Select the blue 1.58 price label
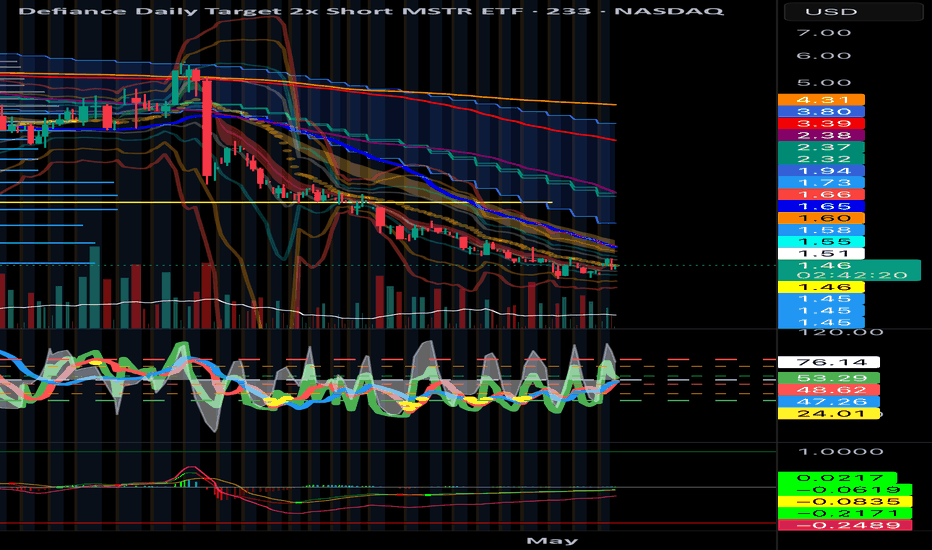This screenshot has height=550, width=932. pyautogui.click(x=821, y=230)
